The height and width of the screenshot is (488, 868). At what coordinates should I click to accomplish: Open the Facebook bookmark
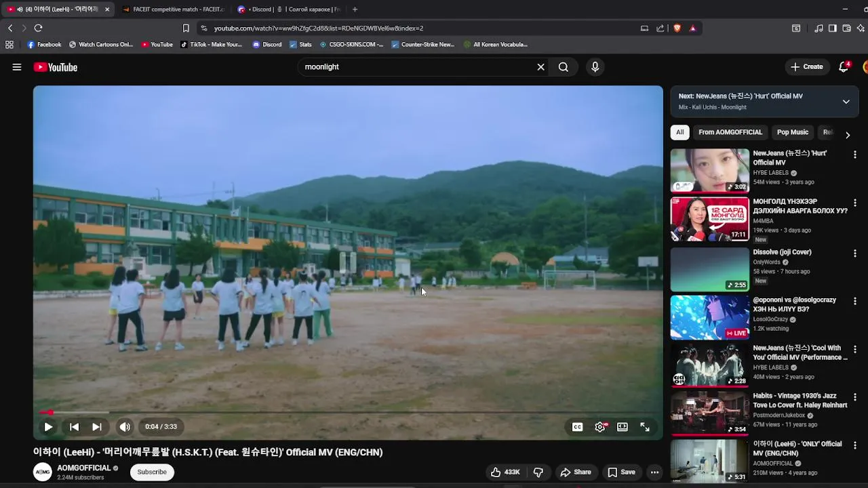(44, 45)
